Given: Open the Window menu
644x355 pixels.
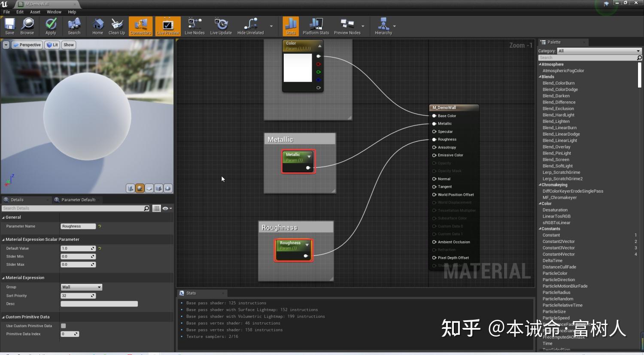Looking at the screenshot, I should tap(54, 12).
